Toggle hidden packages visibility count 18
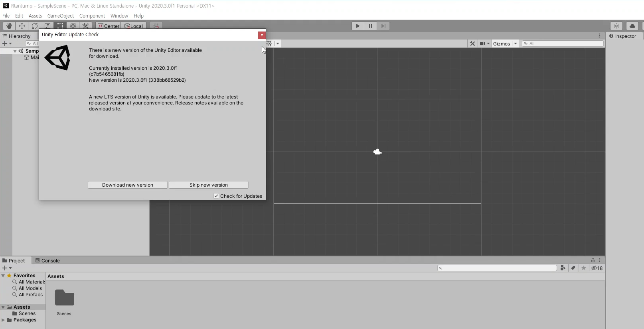This screenshot has width=644, height=329. pyautogui.click(x=597, y=268)
